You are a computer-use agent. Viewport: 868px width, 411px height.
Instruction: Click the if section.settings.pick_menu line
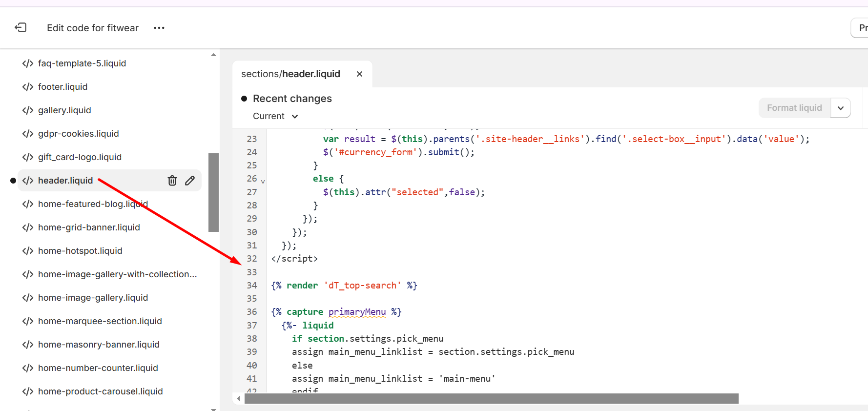[368, 339]
